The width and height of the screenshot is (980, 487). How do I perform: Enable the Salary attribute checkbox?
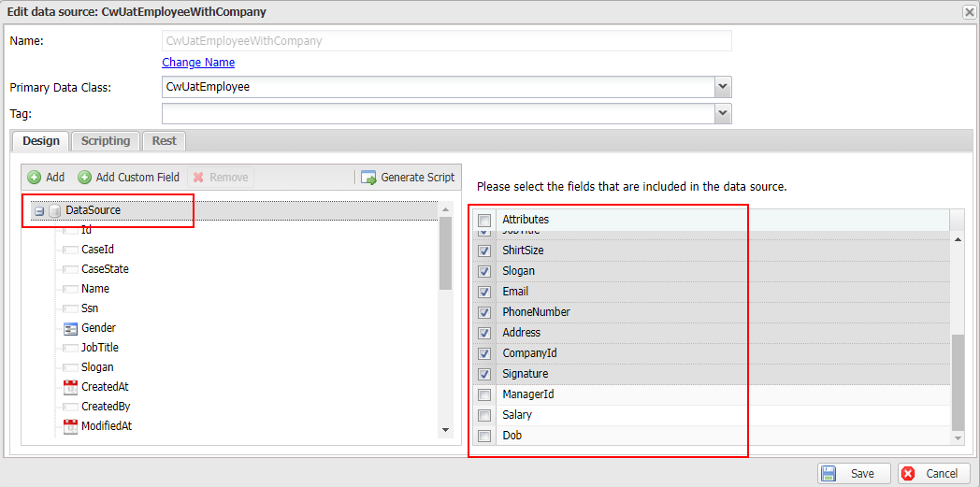coord(484,415)
